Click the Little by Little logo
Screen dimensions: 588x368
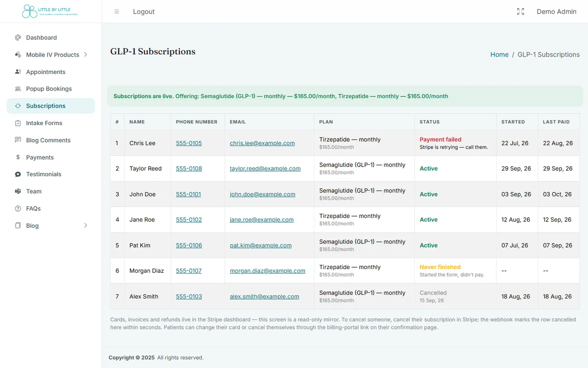(x=51, y=11)
